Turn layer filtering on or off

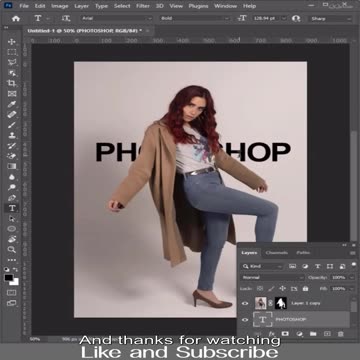[353, 265]
